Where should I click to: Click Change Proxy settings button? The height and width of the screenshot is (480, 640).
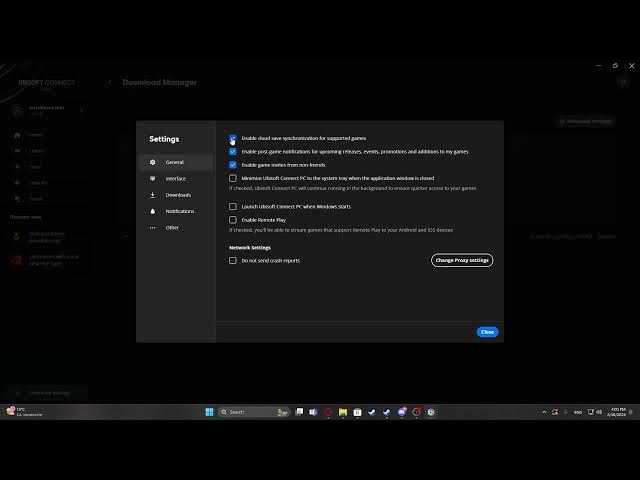pyautogui.click(x=462, y=260)
